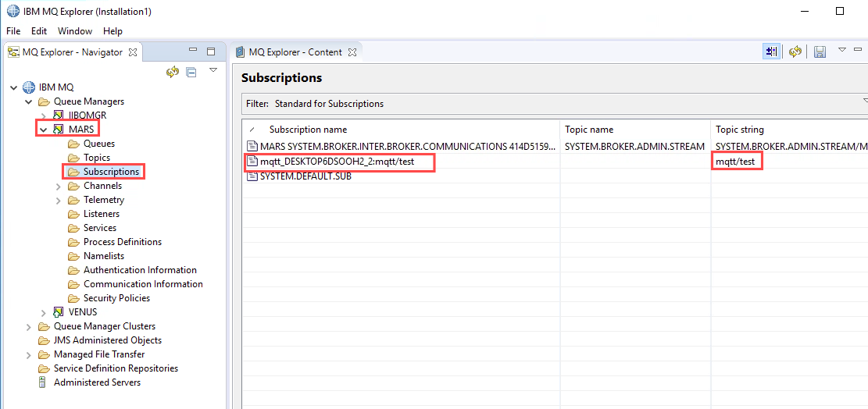868x409 pixels.
Task: Open the Help menu
Action: pos(113,31)
